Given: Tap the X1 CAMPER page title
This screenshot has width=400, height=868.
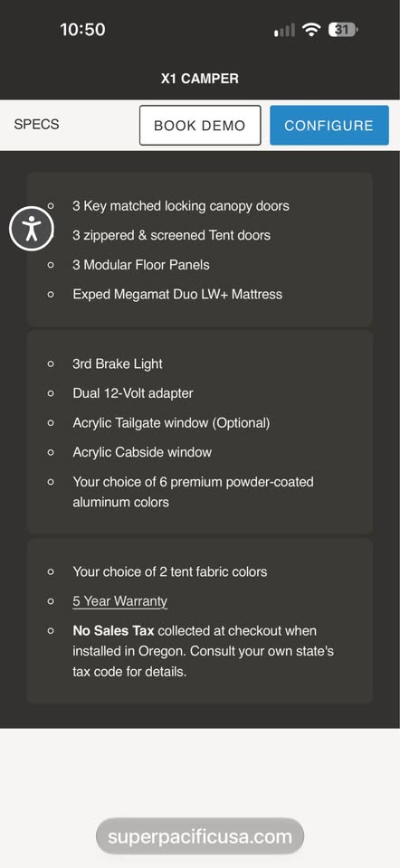Looking at the screenshot, I should coord(200,79).
